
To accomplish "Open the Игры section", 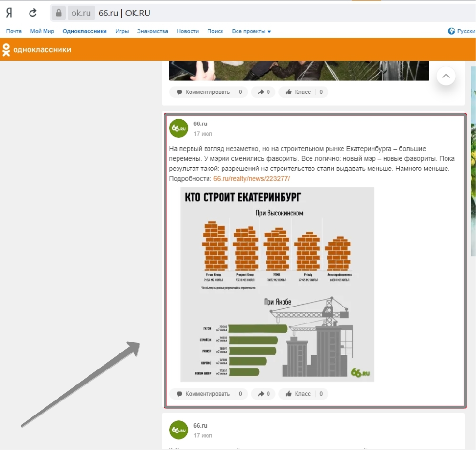I will (122, 31).
